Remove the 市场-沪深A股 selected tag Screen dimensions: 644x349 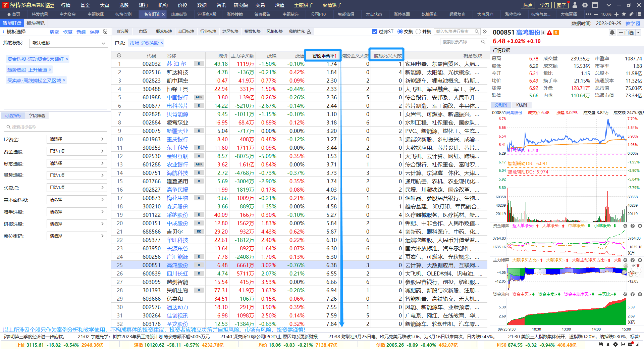[x=162, y=43]
